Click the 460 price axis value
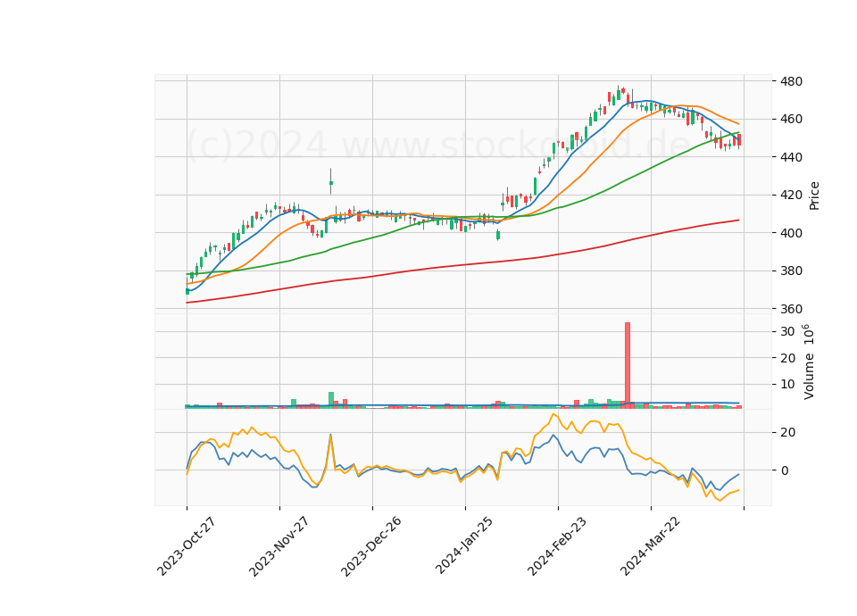Viewport: 857px width, 616px height. [x=791, y=119]
